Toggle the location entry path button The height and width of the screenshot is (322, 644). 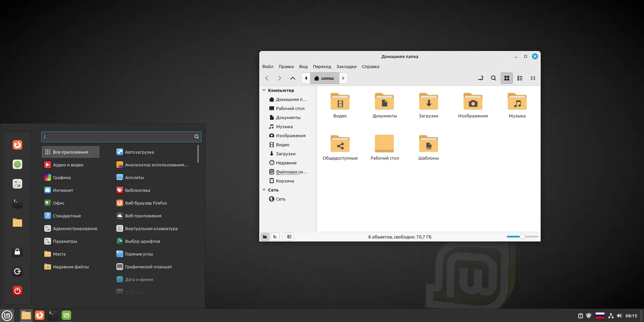pyautogui.click(x=480, y=78)
